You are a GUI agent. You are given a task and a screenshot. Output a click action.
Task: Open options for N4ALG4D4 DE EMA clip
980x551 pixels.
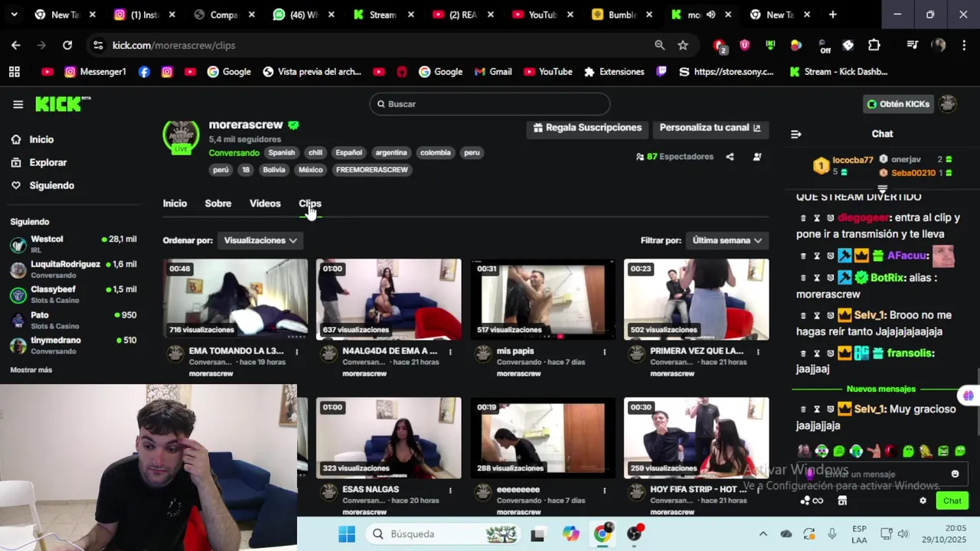450,352
